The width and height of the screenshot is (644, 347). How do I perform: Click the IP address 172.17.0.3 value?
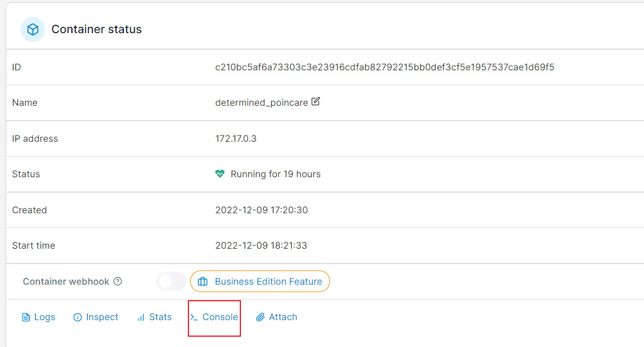point(236,138)
